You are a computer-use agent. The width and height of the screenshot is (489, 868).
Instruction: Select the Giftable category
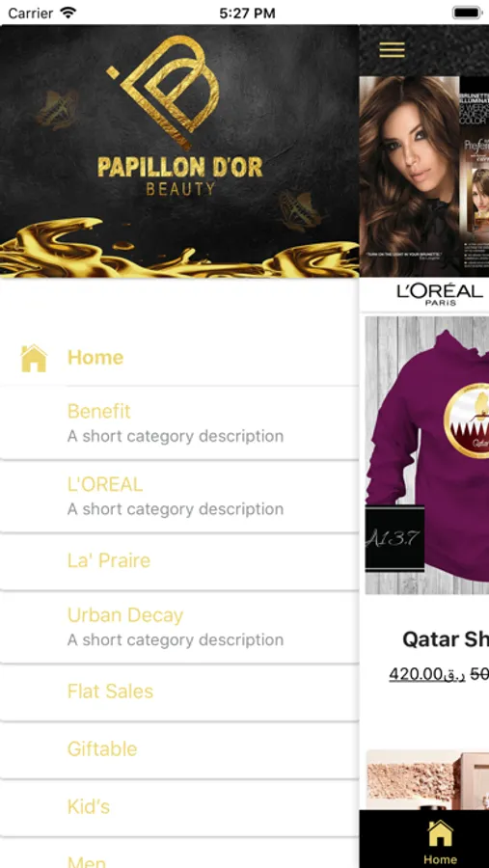pos(179,749)
